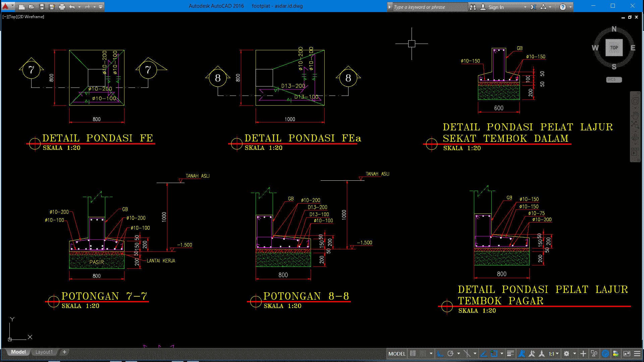
Task: Click the [2D Wireframe] visual style control
Action: 31,17
